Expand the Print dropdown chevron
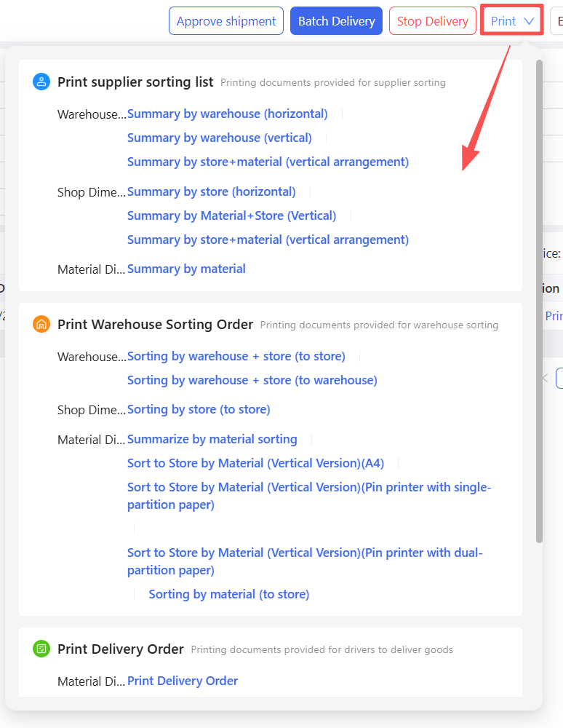The width and height of the screenshot is (563, 728). 530,21
